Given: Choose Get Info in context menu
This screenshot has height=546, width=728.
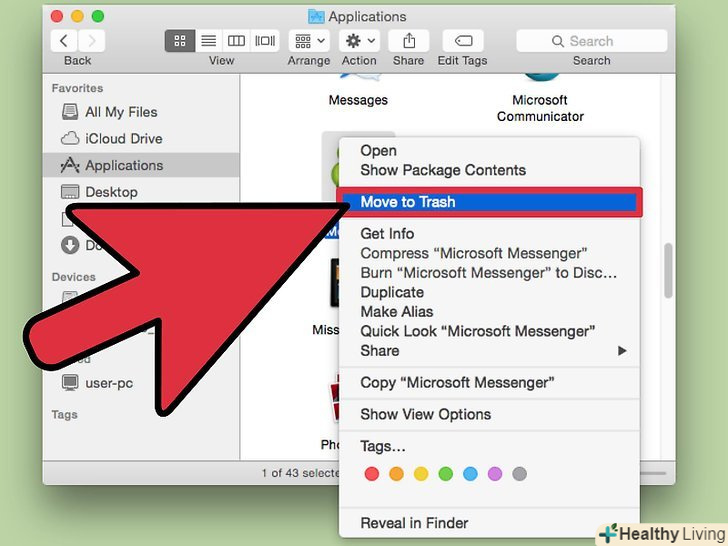Looking at the screenshot, I should (490, 234).
